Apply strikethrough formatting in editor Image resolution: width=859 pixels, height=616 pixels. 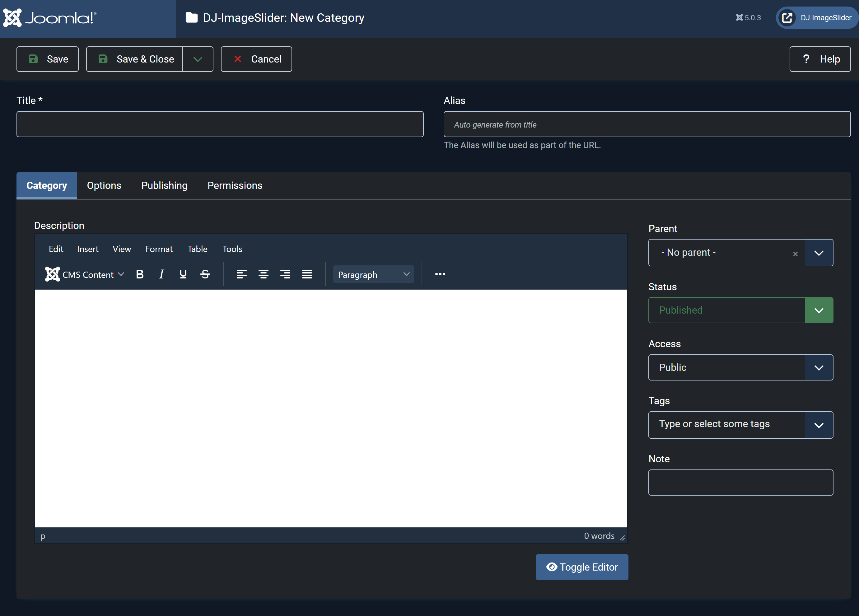(x=205, y=274)
